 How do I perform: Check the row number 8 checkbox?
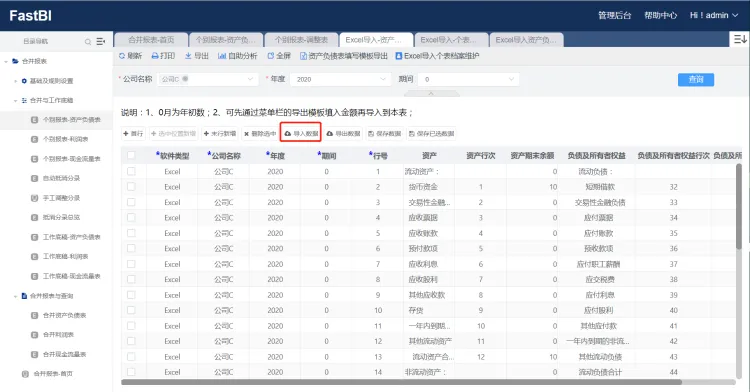(x=131, y=279)
